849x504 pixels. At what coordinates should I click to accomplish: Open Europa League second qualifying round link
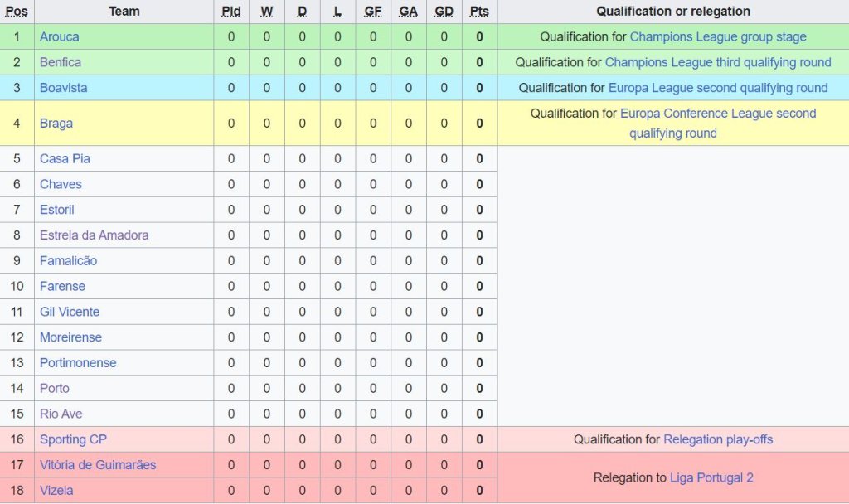tap(718, 88)
